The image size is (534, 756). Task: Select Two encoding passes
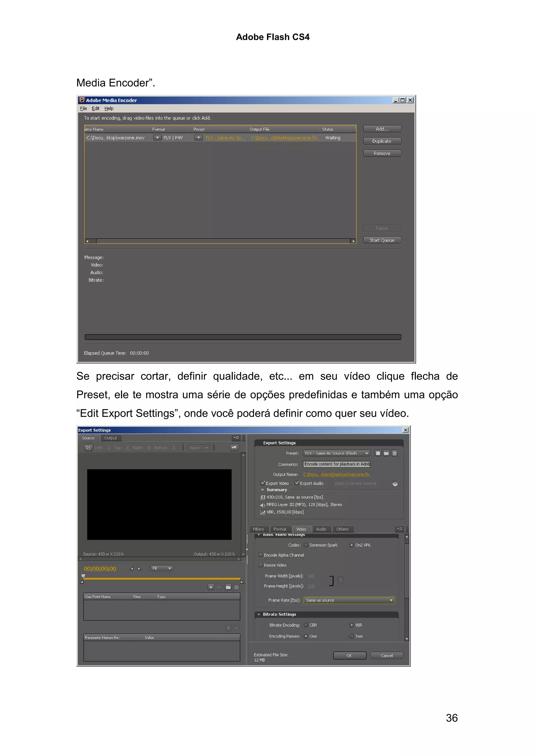tap(351, 637)
